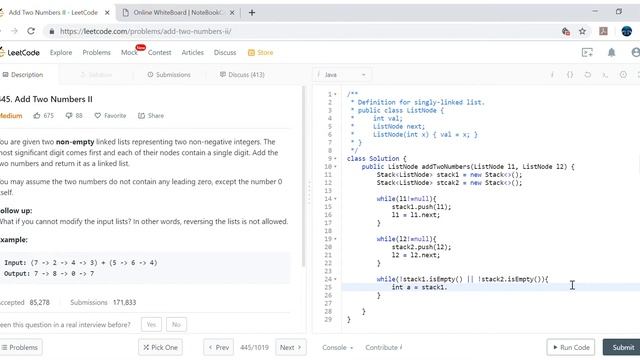Click the browser extension icon left of the star
This screenshot has width=640, height=360.
[566, 31]
